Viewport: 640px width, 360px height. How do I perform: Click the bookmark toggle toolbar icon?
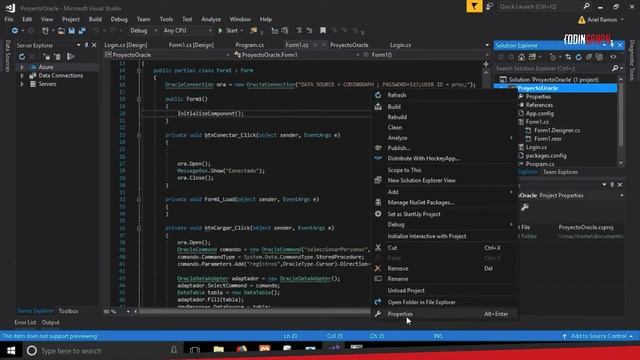pos(323,31)
